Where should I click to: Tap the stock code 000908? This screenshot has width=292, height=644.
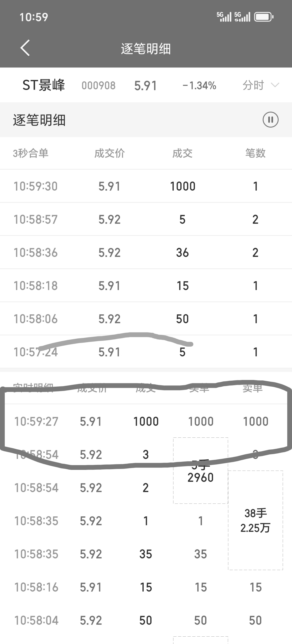[99, 85]
